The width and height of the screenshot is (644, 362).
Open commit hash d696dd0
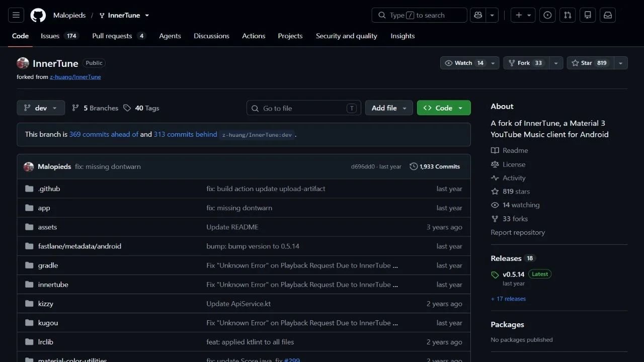coord(363,166)
